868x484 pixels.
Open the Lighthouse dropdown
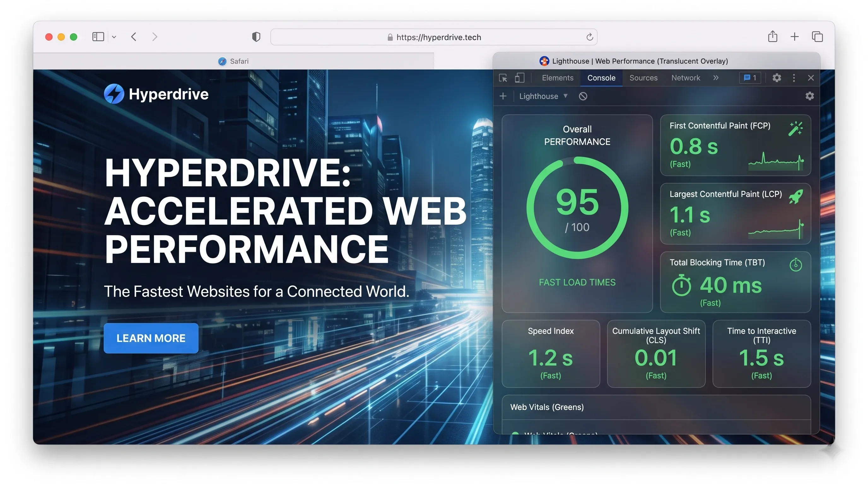(x=543, y=96)
